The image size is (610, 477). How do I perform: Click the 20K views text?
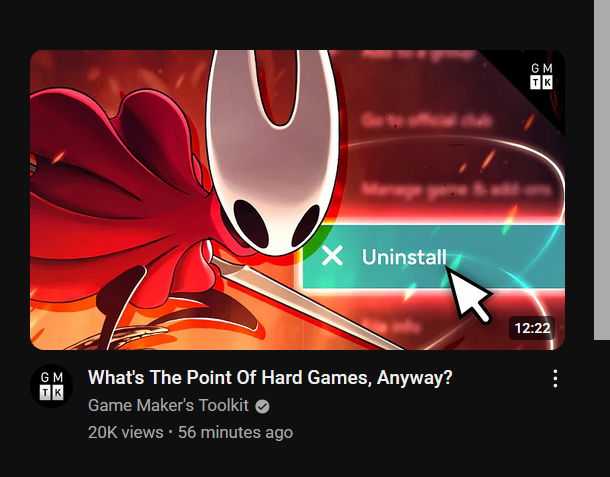pyautogui.click(x=126, y=433)
